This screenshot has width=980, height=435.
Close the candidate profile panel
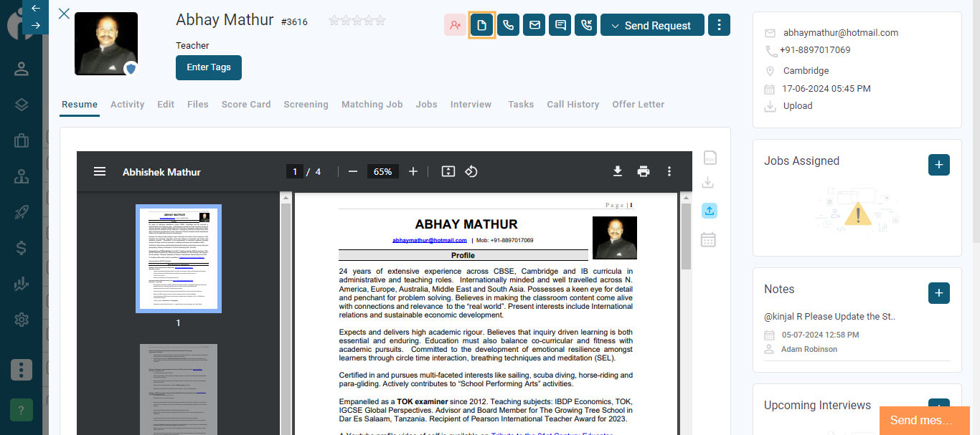[64, 14]
